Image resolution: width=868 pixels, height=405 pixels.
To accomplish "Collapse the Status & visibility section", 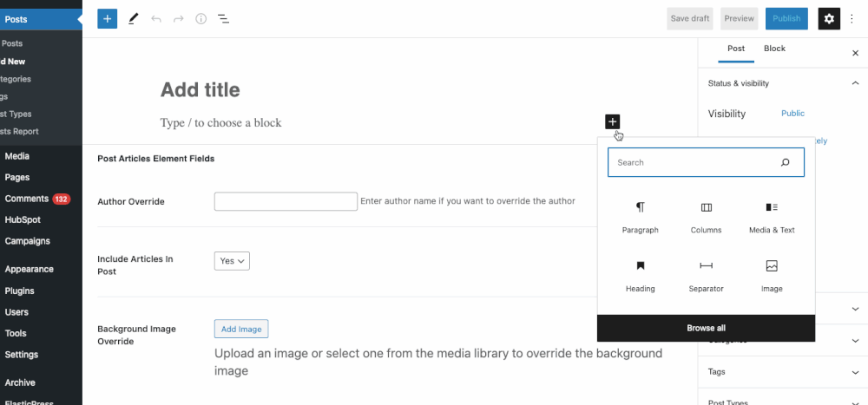I will [783, 83].
